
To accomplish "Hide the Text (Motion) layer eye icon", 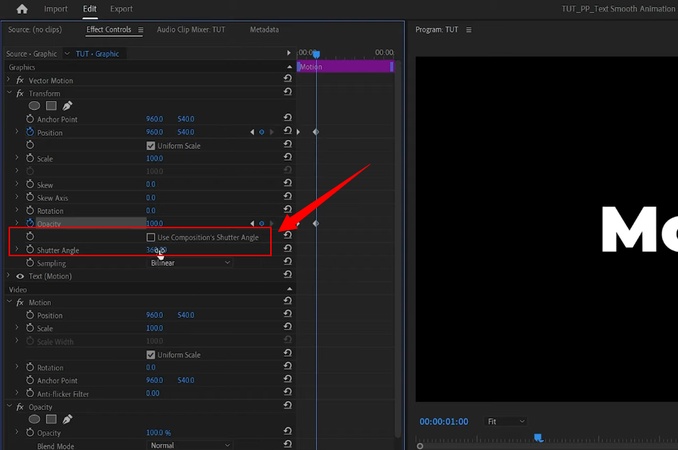I will pos(20,276).
